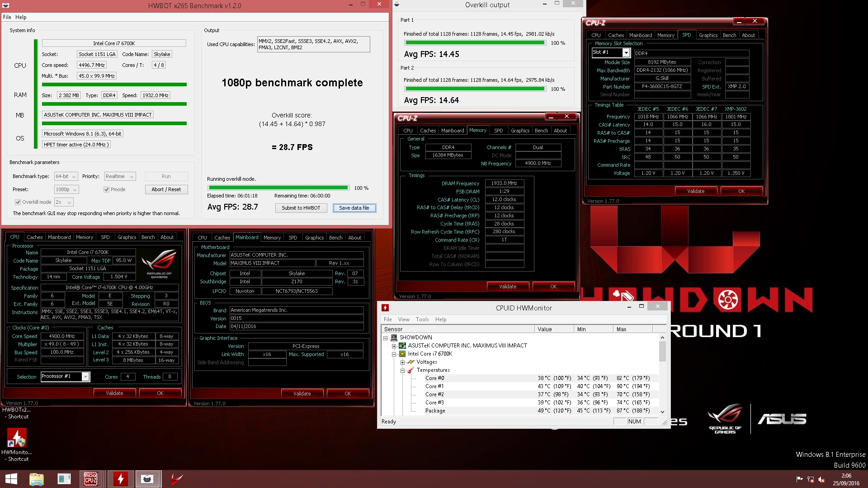Click the red ROG logo taskbar icon

[176, 479]
